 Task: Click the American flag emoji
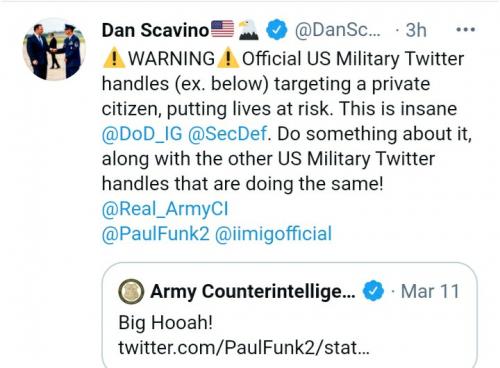coord(223,29)
